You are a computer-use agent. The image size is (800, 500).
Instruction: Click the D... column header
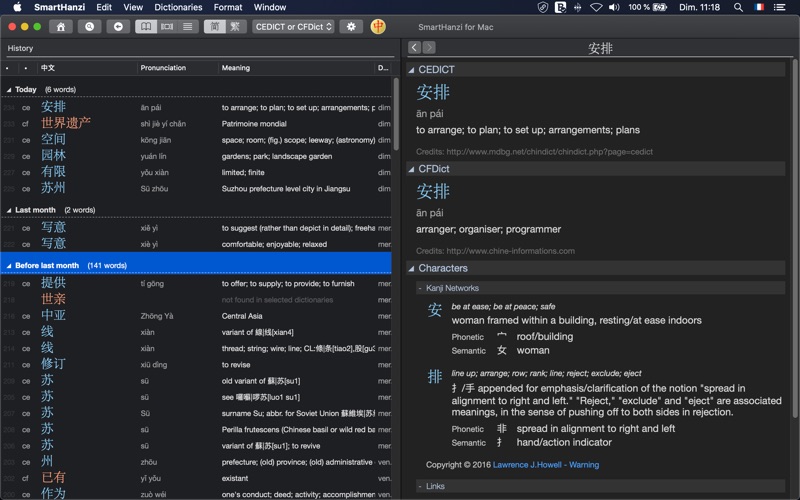point(383,67)
